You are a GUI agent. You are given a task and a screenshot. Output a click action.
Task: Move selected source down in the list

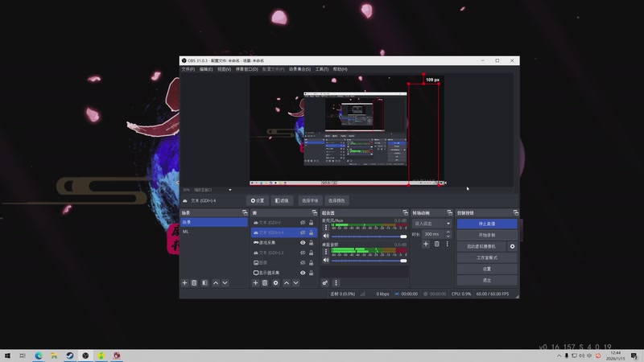[295, 283]
